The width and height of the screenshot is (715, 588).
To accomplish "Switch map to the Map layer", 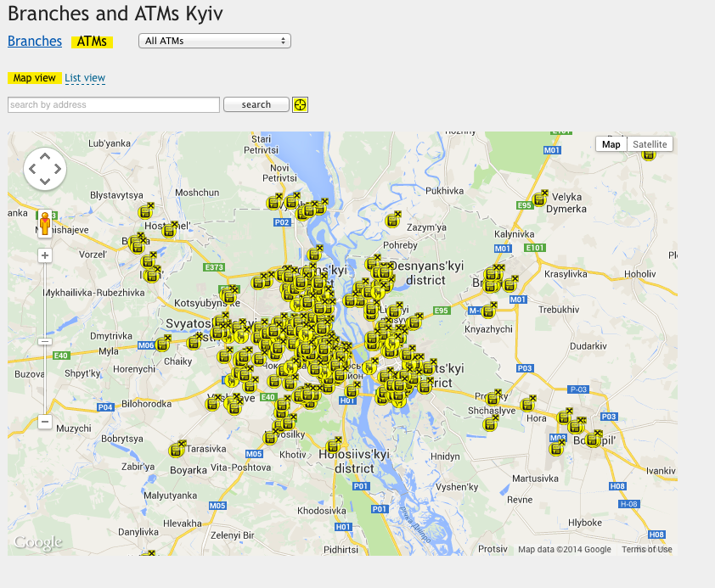I will (x=611, y=144).
